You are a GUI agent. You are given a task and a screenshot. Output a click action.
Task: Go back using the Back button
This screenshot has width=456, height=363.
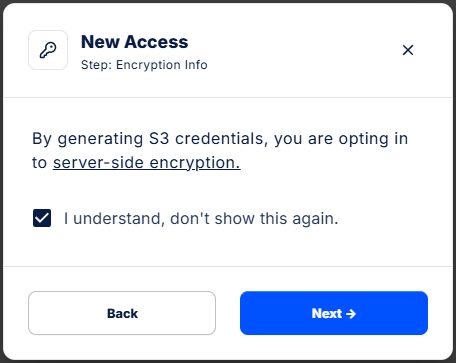[x=122, y=313]
